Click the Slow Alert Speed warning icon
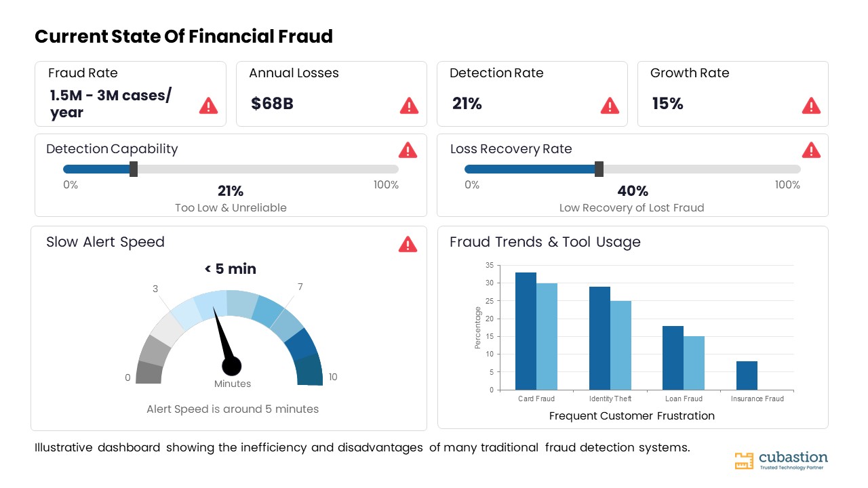868x488 pixels. (x=408, y=244)
